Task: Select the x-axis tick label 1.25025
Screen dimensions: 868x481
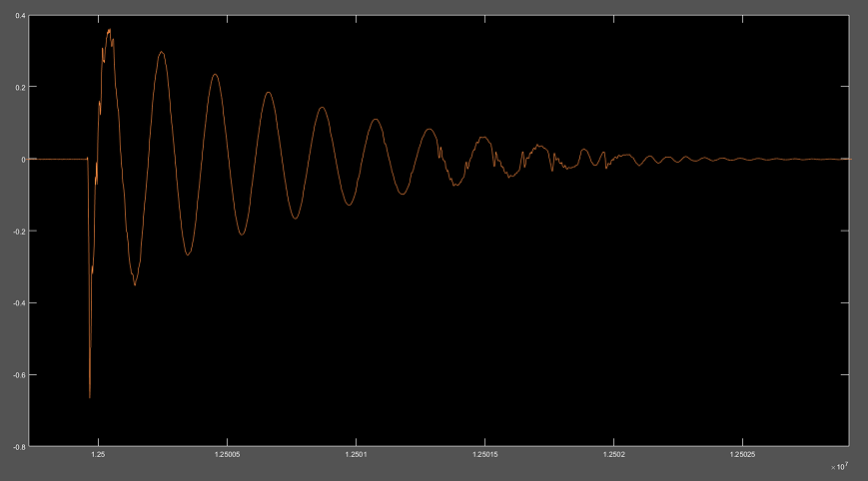Action: (742, 455)
